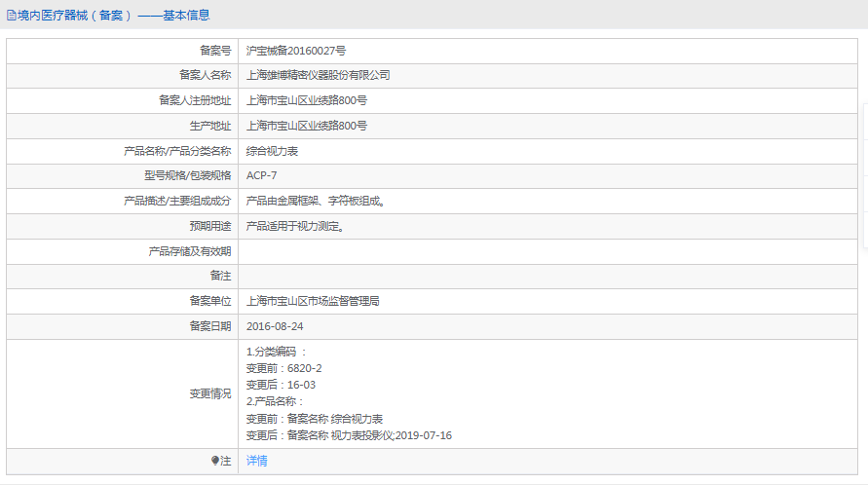Click the company name 上海雄博精密仪器股份有限公司

(319, 75)
